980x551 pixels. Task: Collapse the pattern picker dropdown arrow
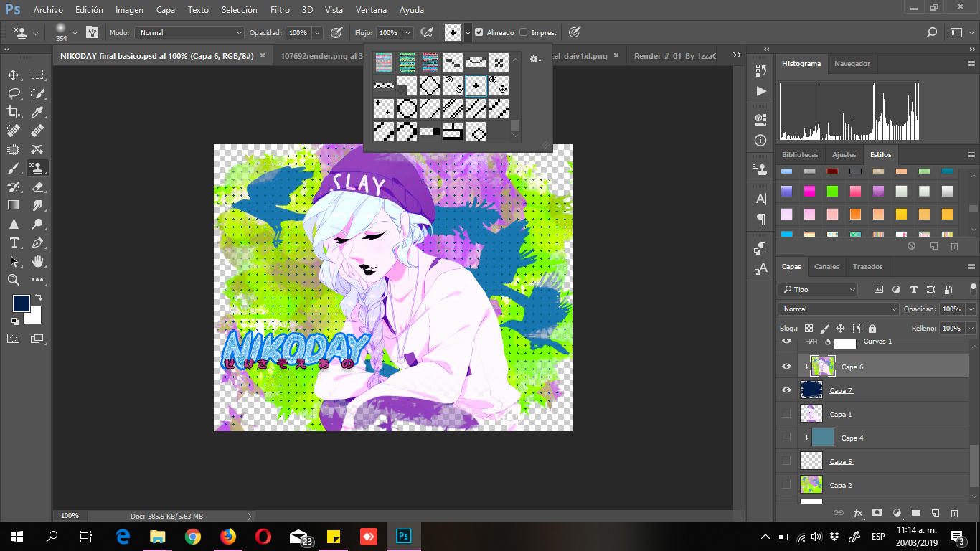[468, 32]
